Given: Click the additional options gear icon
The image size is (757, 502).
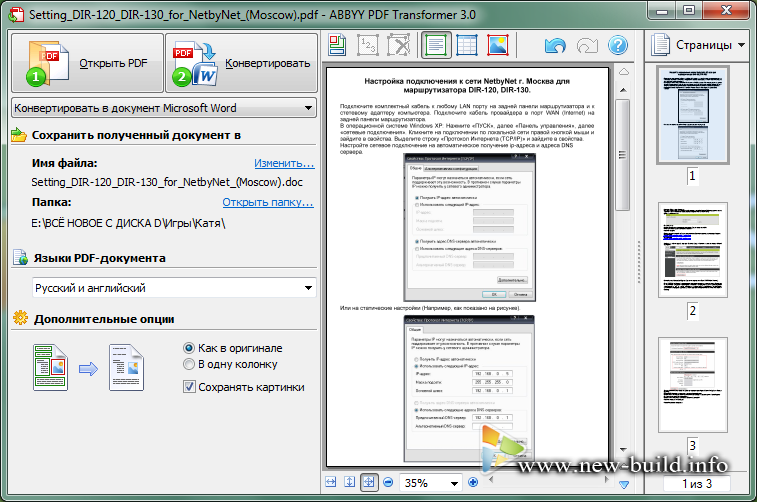Looking at the screenshot, I should tap(20, 318).
